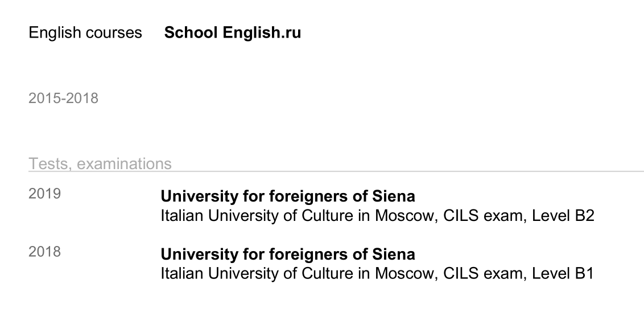
Task: Select the year "2019" label
Action: 44,194
